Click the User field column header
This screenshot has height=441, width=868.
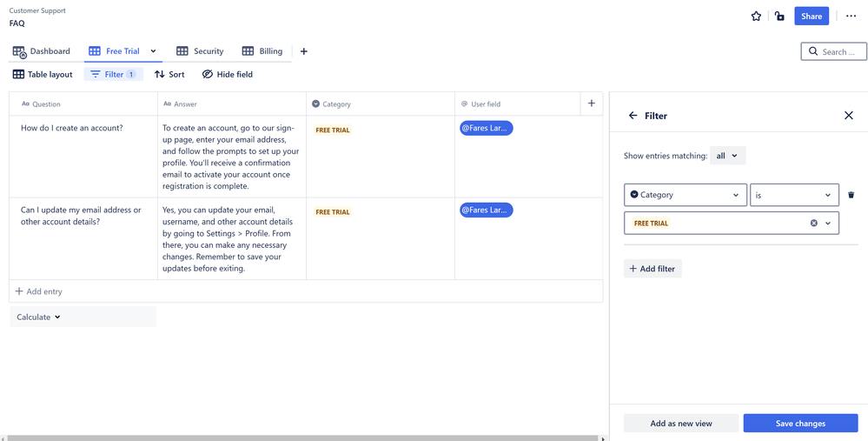coord(518,104)
